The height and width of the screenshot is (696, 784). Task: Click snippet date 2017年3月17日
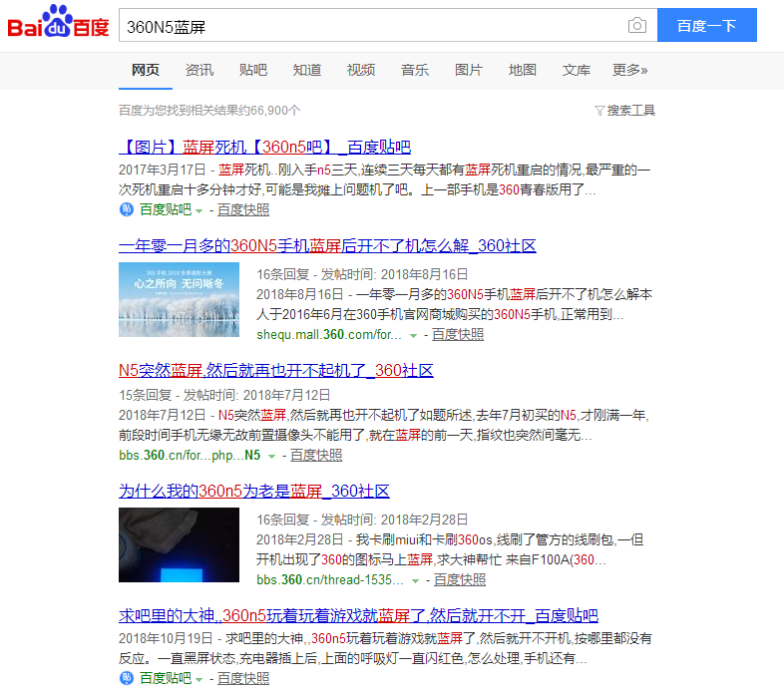pos(162,170)
